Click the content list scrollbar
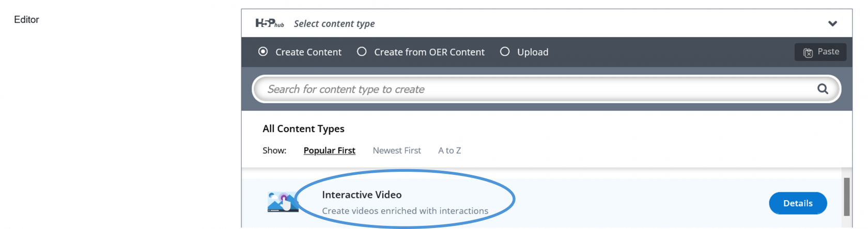The width and height of the screenshot is (868, 229). pos(847,197)
